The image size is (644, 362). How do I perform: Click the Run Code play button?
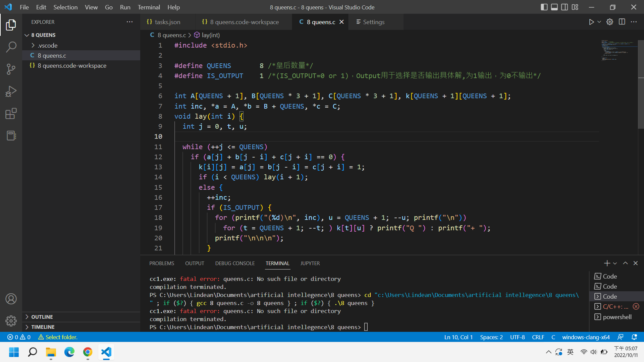point(591,22)
